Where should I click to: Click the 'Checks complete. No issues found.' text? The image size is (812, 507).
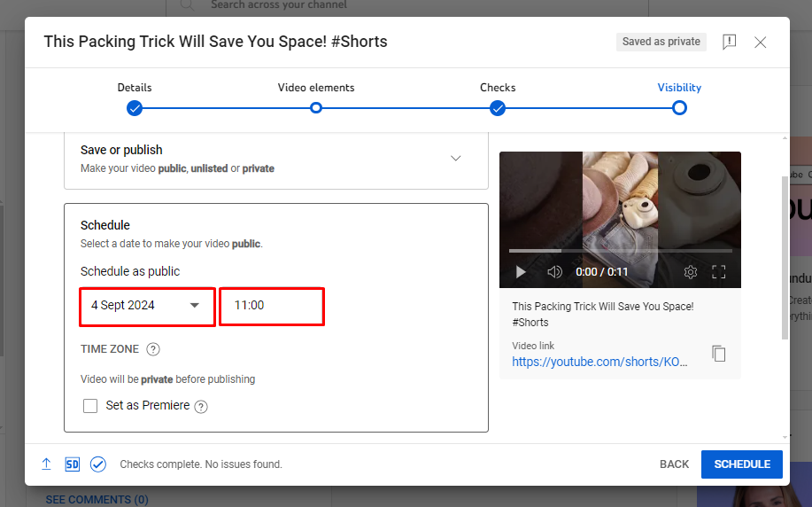(x=201, y=464)
